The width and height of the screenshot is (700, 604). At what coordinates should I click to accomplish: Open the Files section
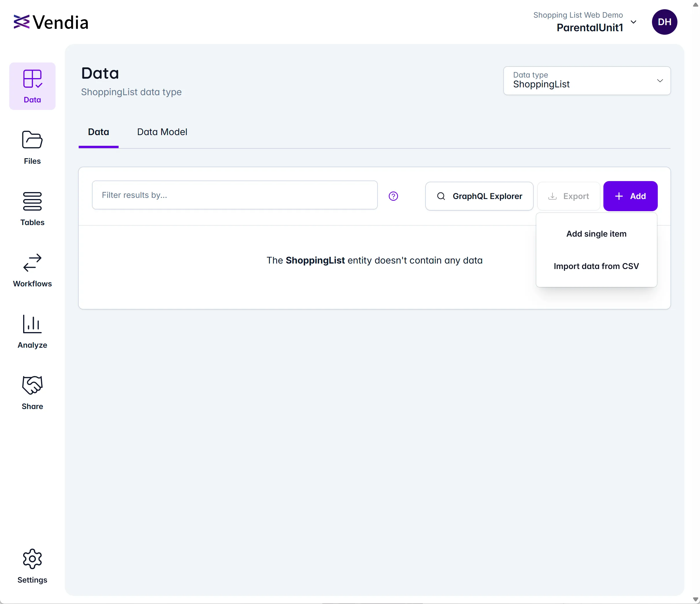(32, 148)
